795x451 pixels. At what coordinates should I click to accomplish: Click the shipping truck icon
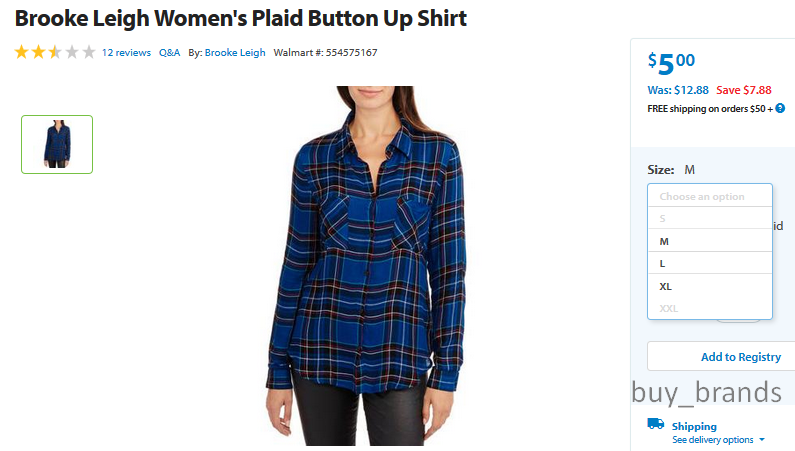(656, 424)
